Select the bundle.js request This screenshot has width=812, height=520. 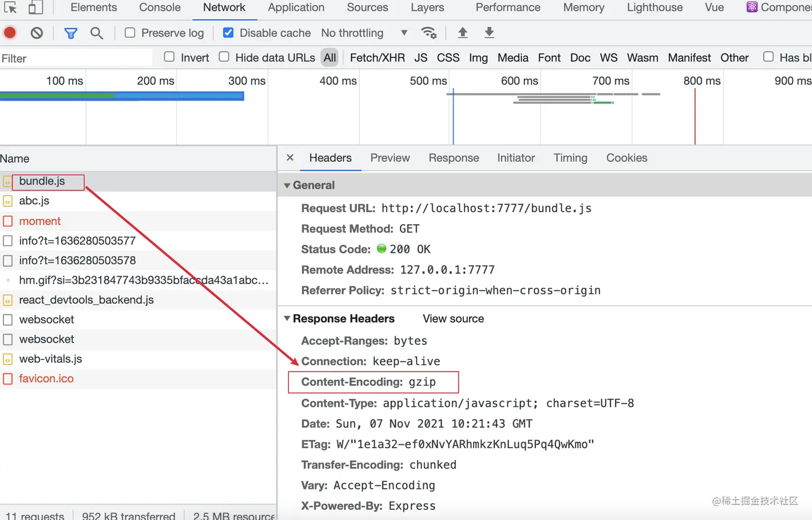coord(138,181)
